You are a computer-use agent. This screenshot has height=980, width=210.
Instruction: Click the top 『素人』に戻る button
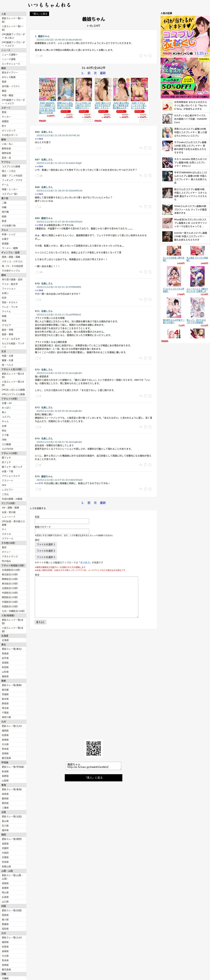coord(39,14)
